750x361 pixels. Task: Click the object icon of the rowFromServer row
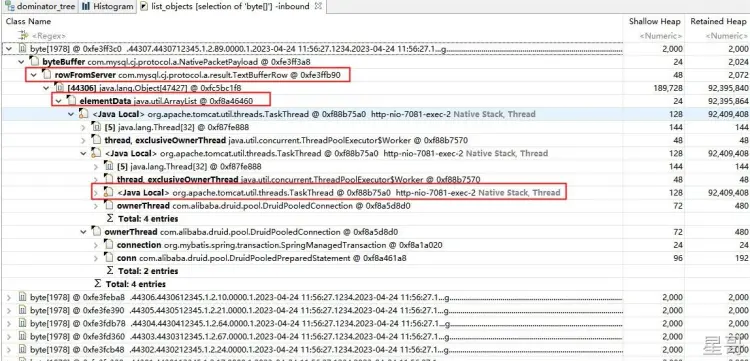pos(46,75)
